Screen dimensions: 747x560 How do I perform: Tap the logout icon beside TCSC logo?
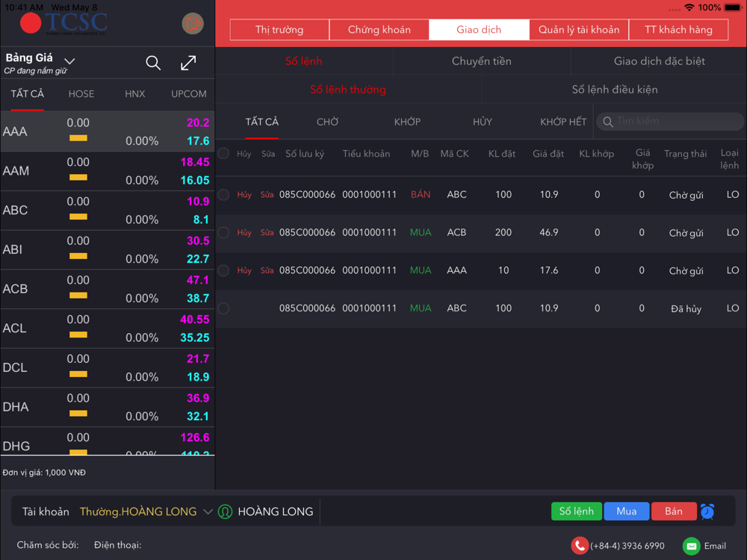193,23
